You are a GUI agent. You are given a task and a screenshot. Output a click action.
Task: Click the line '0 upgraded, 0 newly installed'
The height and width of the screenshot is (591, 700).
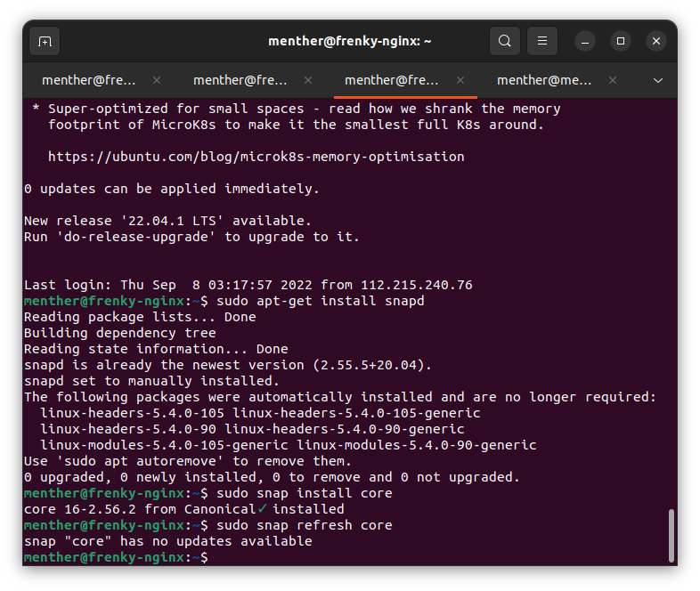click(143, 477)
